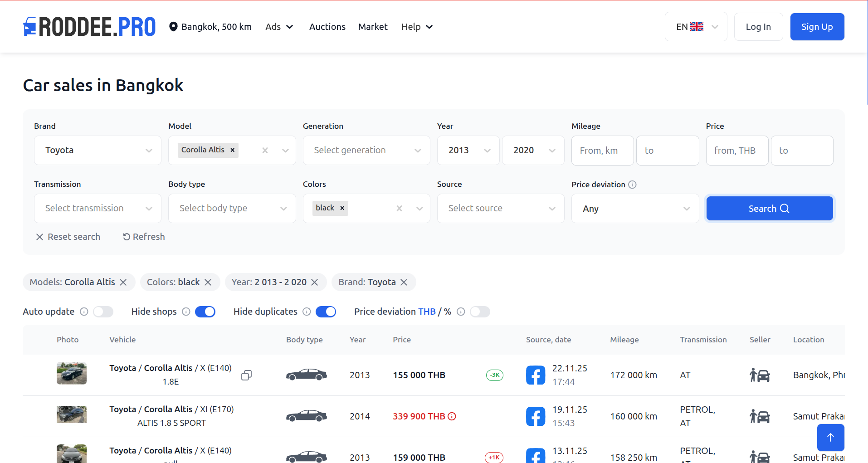Viewport: 868px width, 463px height.
Task: Click the scroll-to-top arrow button
Action: click(x=830, y=437)
